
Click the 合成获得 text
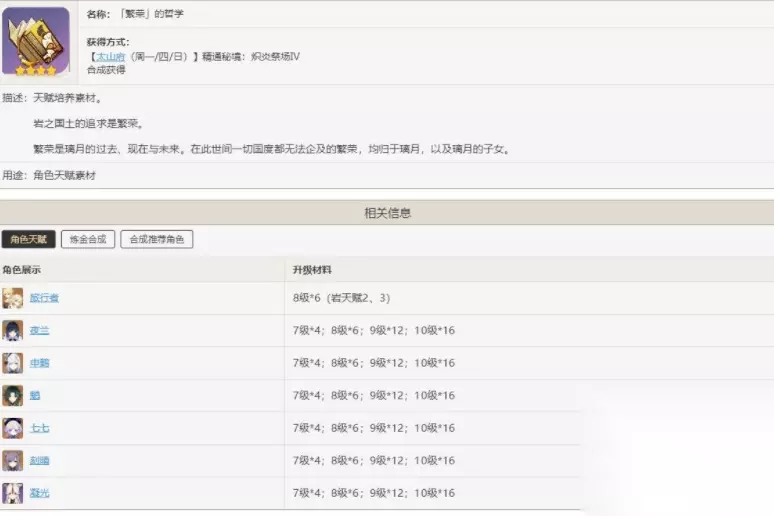(x=106, y=70)
